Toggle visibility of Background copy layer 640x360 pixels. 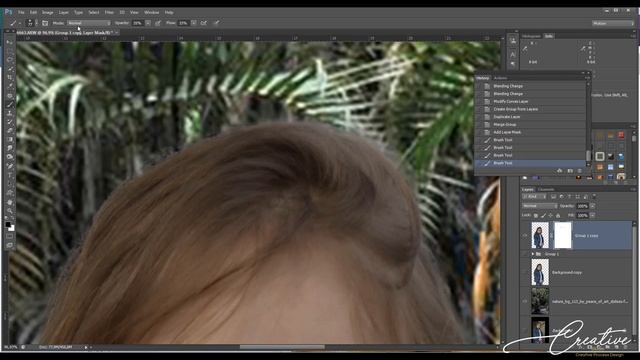pyautogui.click(x=525, y=272)
